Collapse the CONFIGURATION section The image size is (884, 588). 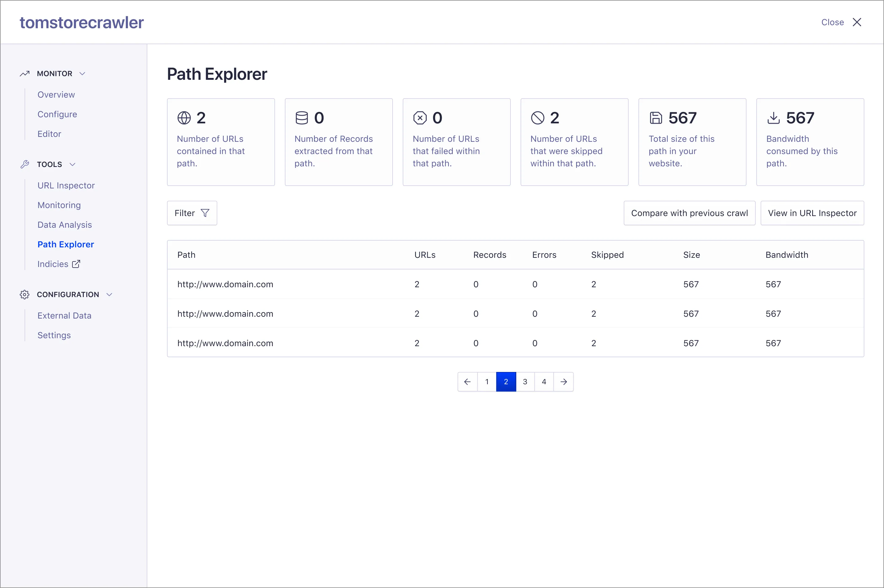(109, 294)
